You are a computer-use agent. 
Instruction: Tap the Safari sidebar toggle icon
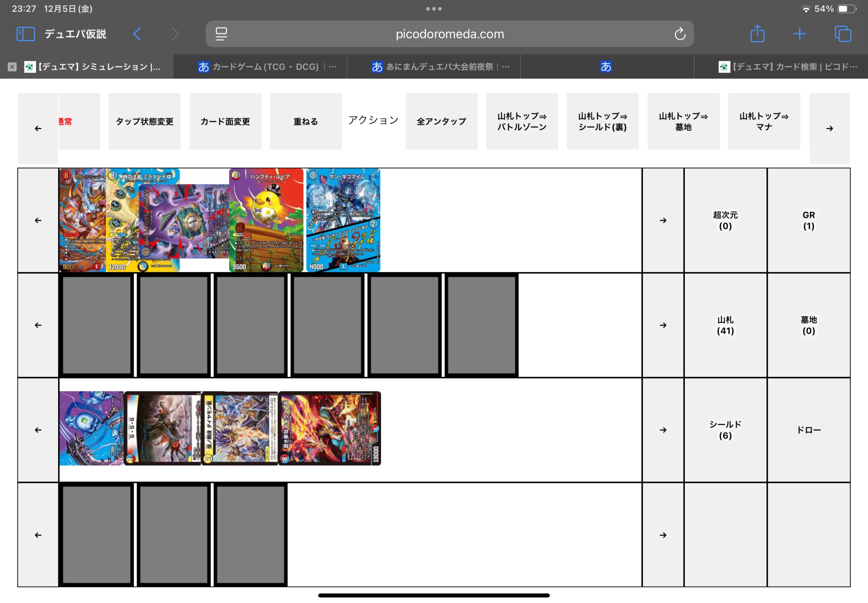(x=25, y=34)
